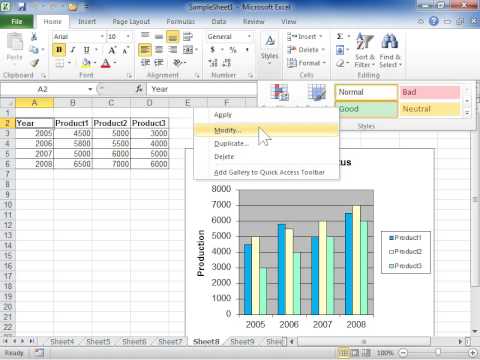This screenshot has width=480, height=360.
Task: Click the red Font Color button
Action: [x=106, y=63]
